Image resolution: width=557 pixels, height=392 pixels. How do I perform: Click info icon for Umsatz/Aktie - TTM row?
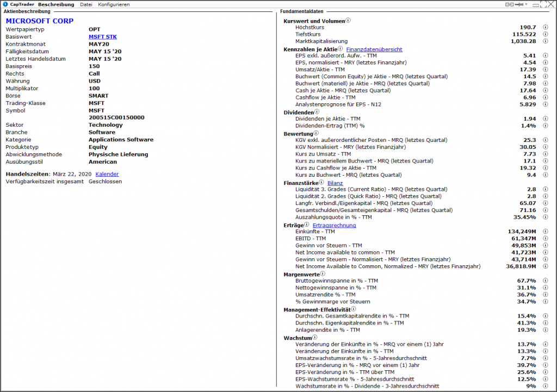point(545,70)
